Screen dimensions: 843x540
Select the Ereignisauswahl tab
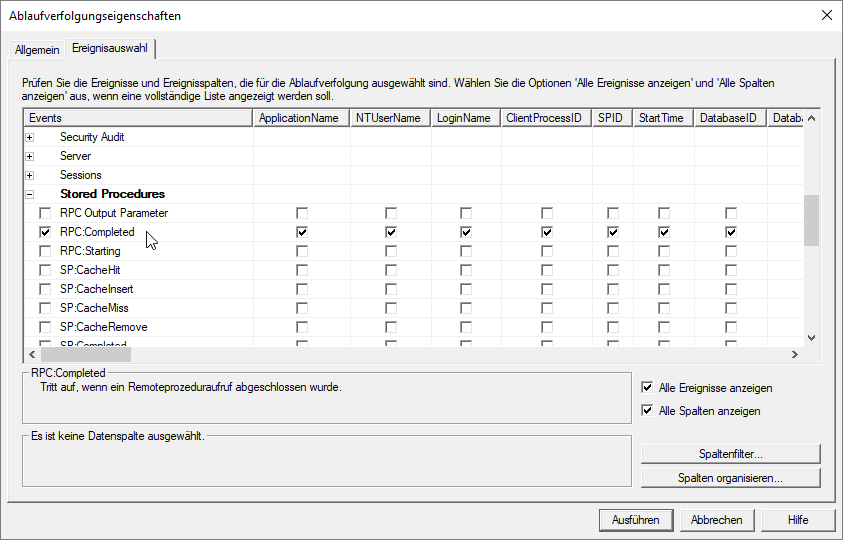coord(110,49)
